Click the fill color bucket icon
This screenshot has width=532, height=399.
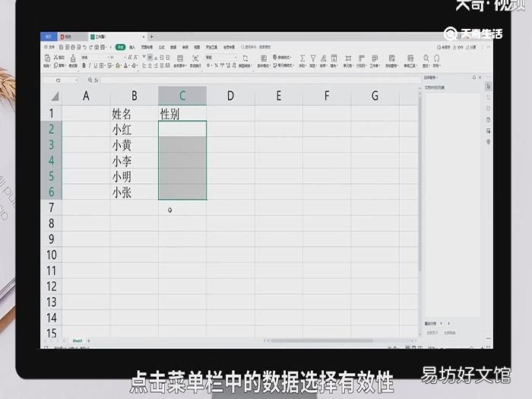[117, 65]
